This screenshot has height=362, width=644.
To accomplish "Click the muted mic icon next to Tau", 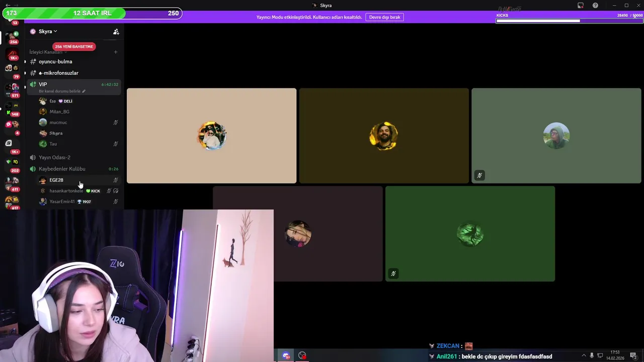I will coord(115,144).
